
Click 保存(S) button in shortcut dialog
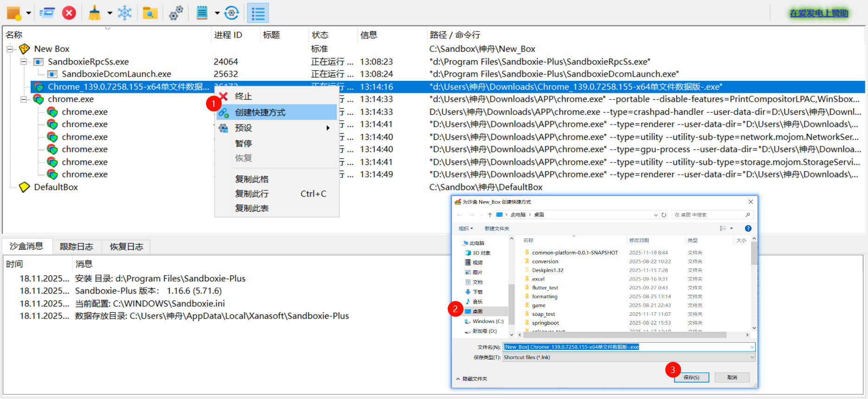[691, 378]
